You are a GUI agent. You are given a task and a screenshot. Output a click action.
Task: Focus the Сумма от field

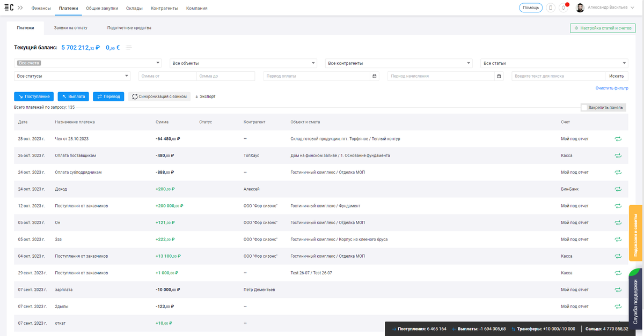[x=167, y=76]
